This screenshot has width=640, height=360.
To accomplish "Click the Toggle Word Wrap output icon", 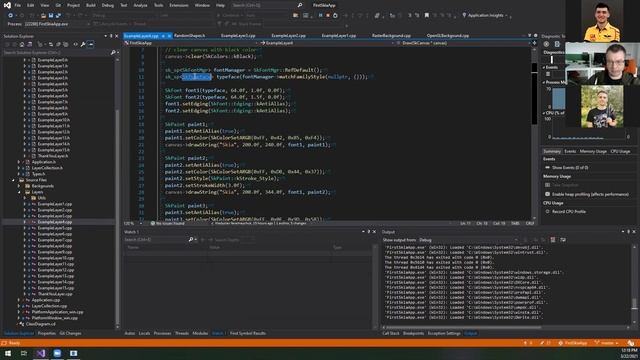I will click(563, 240).
